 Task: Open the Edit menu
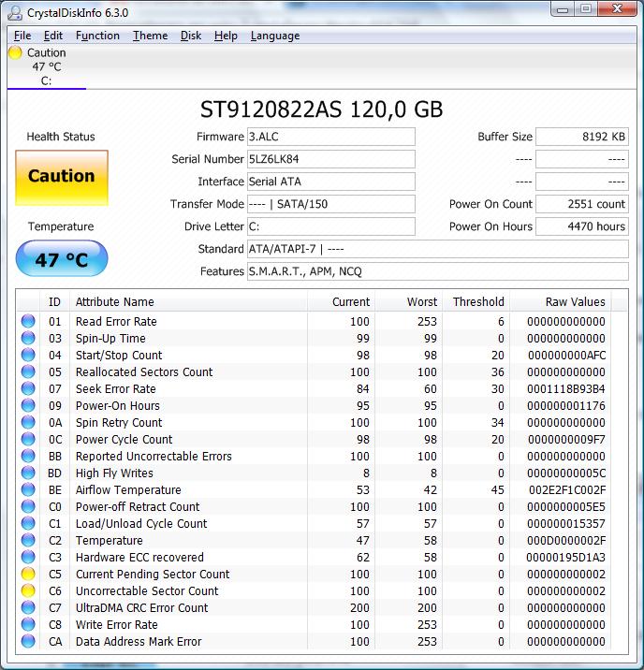click(53, 36)
